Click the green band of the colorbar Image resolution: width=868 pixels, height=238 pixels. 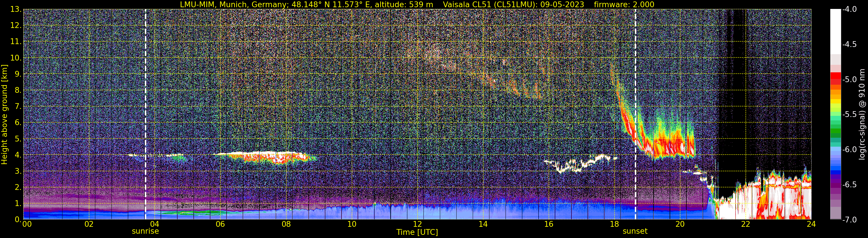835,131
